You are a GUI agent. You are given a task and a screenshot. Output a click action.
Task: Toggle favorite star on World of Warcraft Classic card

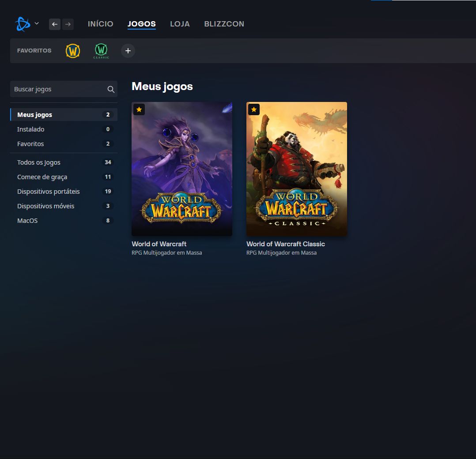[x=254, y=109]
